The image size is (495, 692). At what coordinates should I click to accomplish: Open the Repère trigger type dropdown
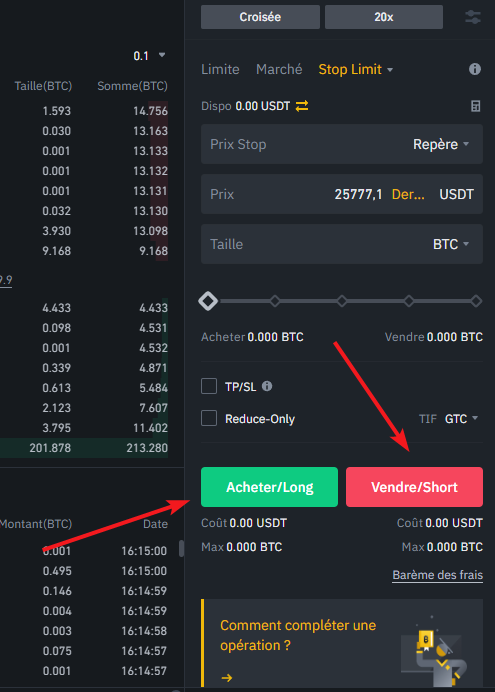coord(441,144)
